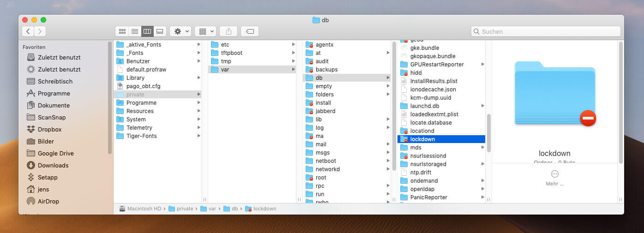
Task: Switch to icon view in toolbar
Action: point(122,31)
